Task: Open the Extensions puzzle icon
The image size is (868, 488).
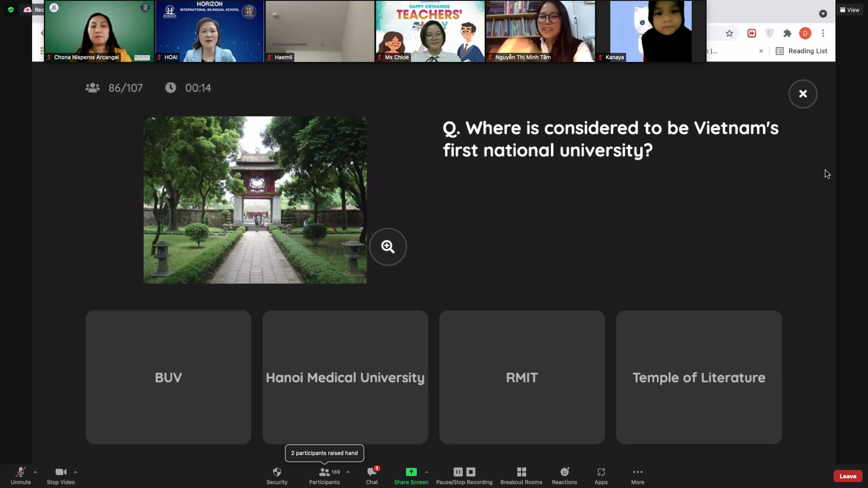Action: (788, 33)
